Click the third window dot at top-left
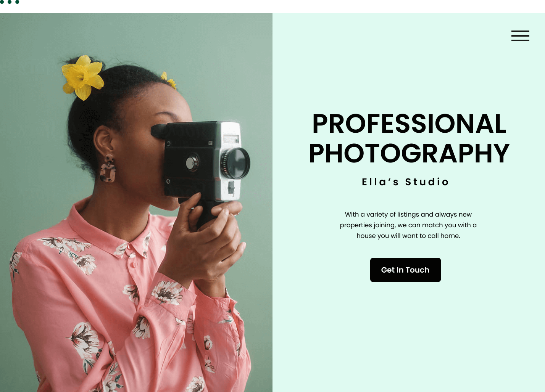Viewport: 545px width, 392px height. [x=17, y=2]
